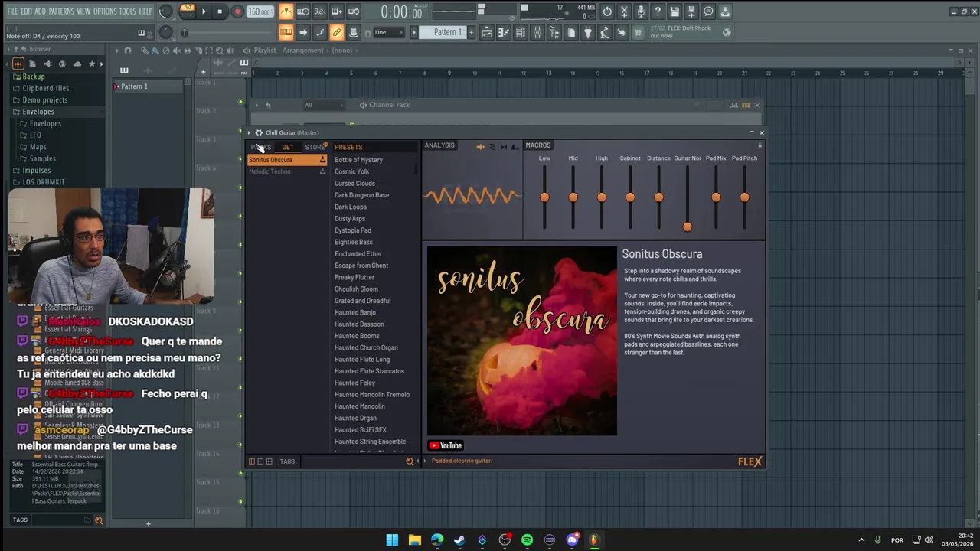Screen dimensions: 980x551
Task: Toggle the metronome
Action: pyautogui.click(x=286, y=11)
